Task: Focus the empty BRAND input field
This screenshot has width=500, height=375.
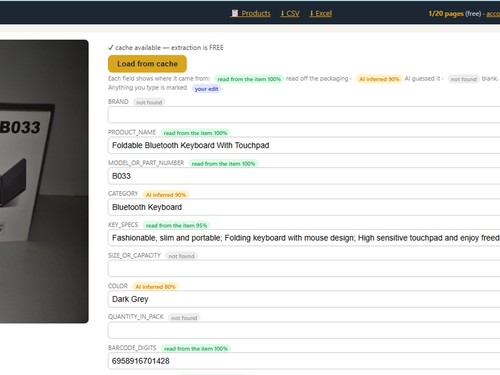Action: coord(304,115)
